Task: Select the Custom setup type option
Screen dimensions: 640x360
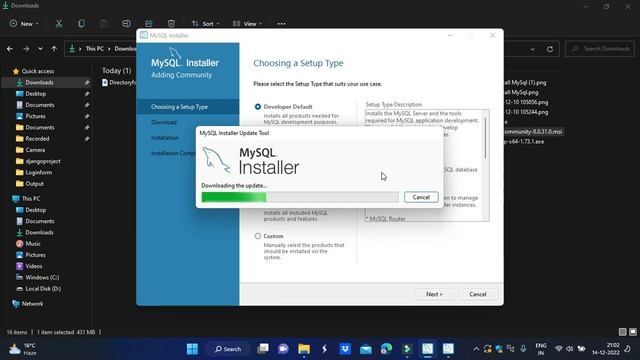Action: click(x=258, y=236)
